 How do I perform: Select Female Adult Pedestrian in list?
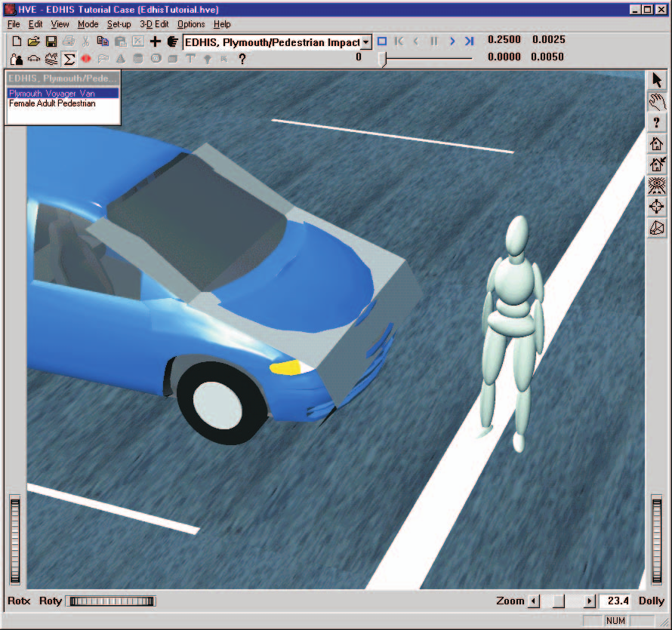coord(52,103)
